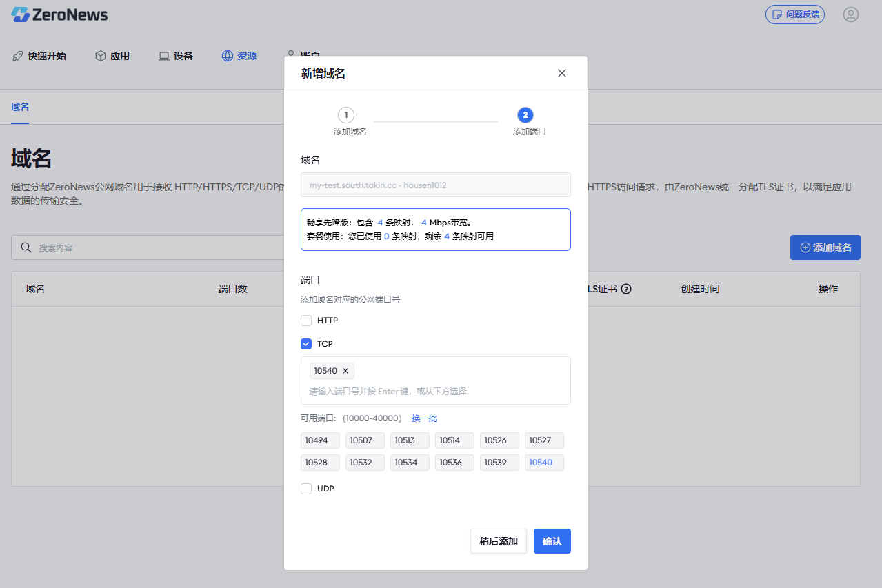Image resolution: width=882 pixels, height=588 pixels.
Task: Select 快速开始 in the navigation bar
Action: click(x=39, y=56)
